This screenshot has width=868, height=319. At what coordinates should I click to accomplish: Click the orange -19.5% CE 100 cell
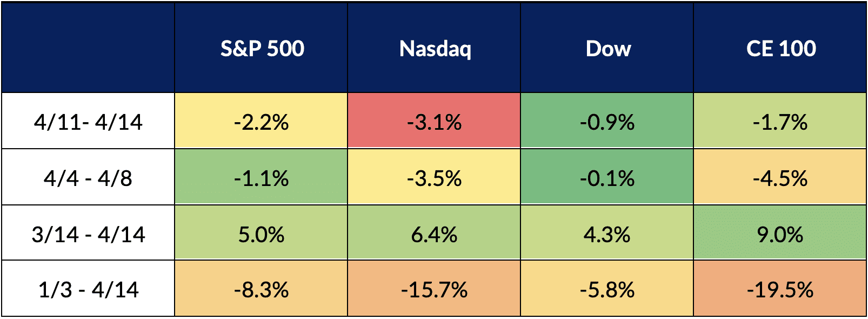pyautogui.click(x=780, y=289)
